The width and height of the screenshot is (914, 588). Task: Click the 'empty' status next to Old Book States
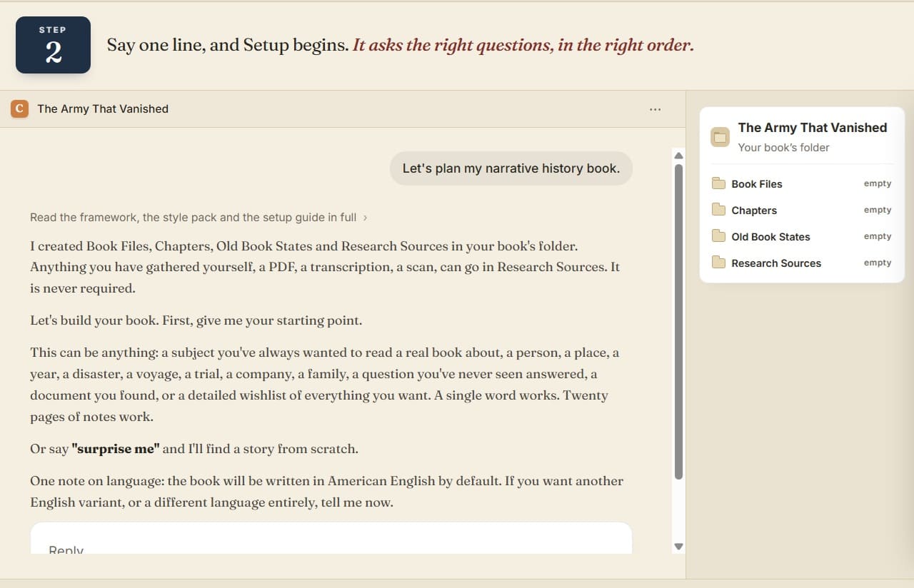coord(878,237)
